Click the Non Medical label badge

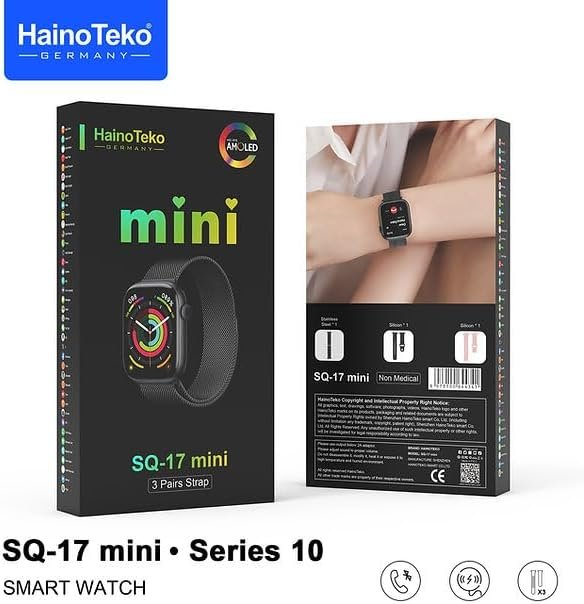(398, 378)
